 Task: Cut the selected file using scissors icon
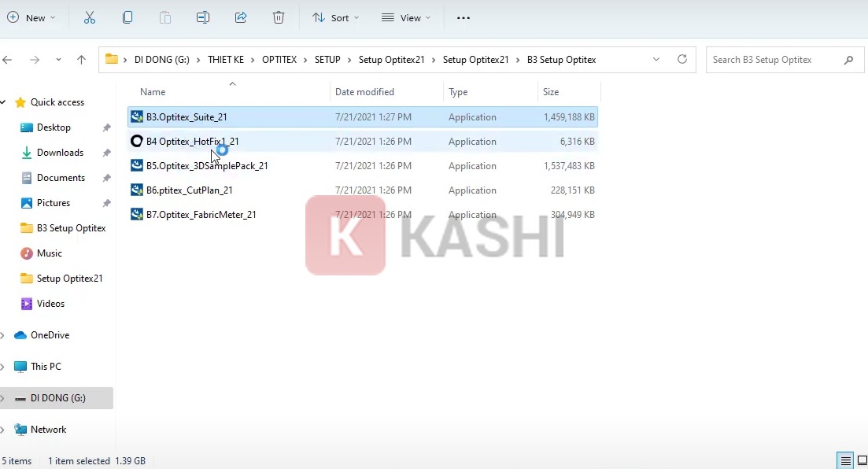(x=89, y=17)
